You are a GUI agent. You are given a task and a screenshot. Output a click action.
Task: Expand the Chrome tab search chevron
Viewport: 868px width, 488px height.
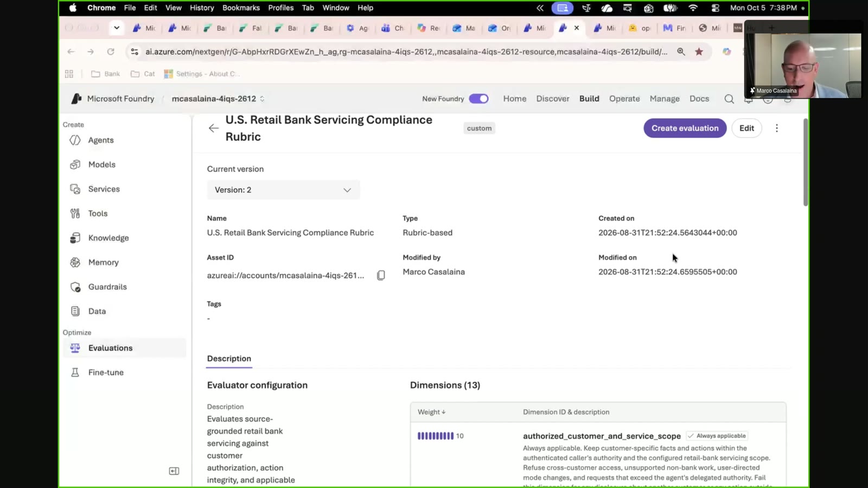point(116,28)
